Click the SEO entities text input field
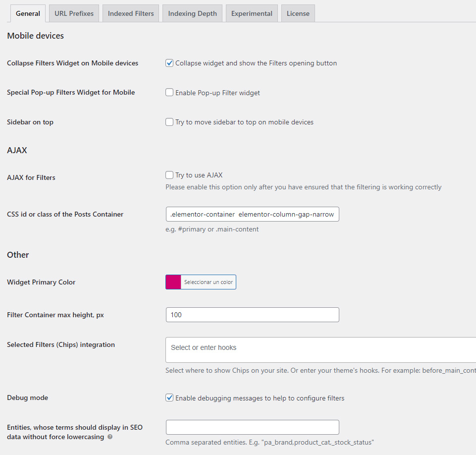The height and width of the screenshot is (455, 476). (252, 427)
